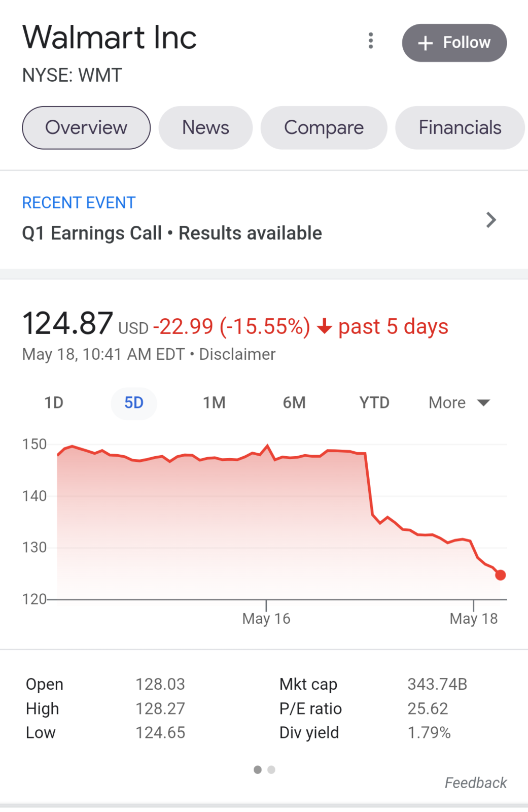Image resolution: width=528 pixels, height=812 pixels.
Task: Go to second stats page dot
Action: click(x=271, y=770)
